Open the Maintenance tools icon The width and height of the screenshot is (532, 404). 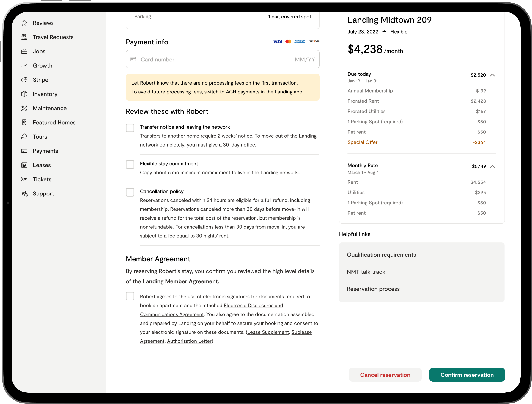(x=24, y=108)
